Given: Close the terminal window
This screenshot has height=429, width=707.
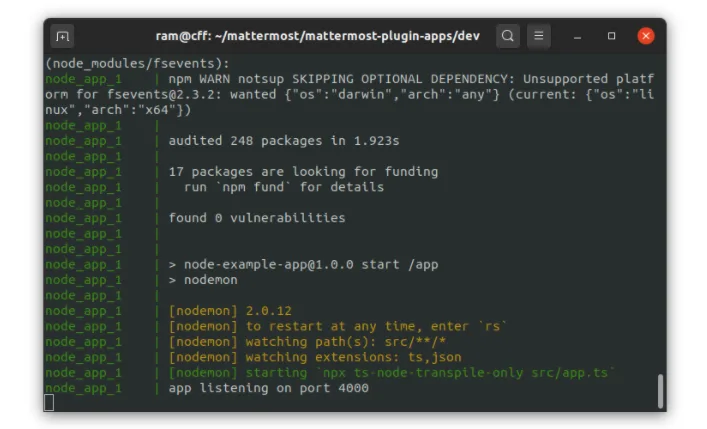Looking at the screenshot, I should click(646, 36).
